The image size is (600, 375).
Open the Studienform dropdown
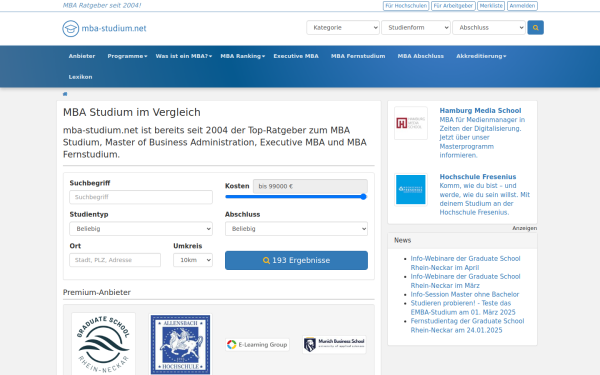416,28
